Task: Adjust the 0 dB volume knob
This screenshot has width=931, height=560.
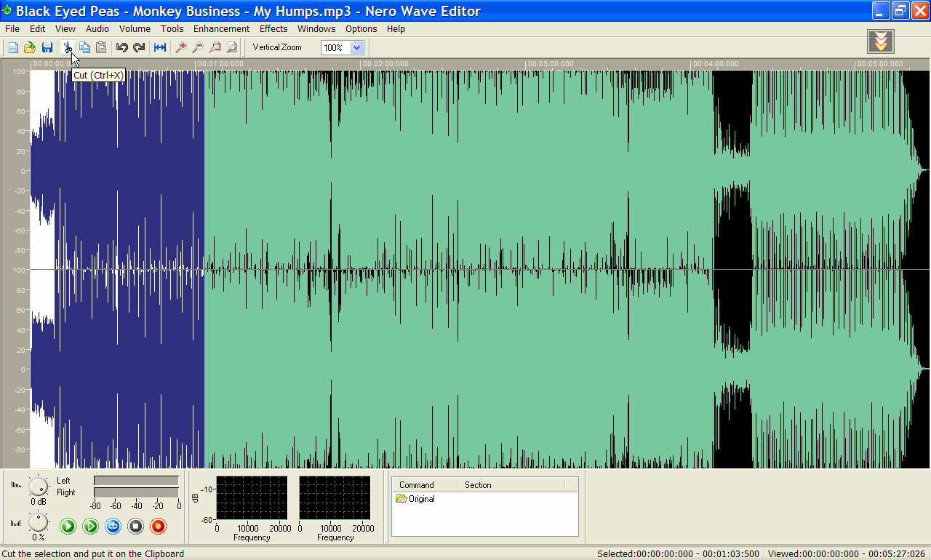Action: (38, 486)
